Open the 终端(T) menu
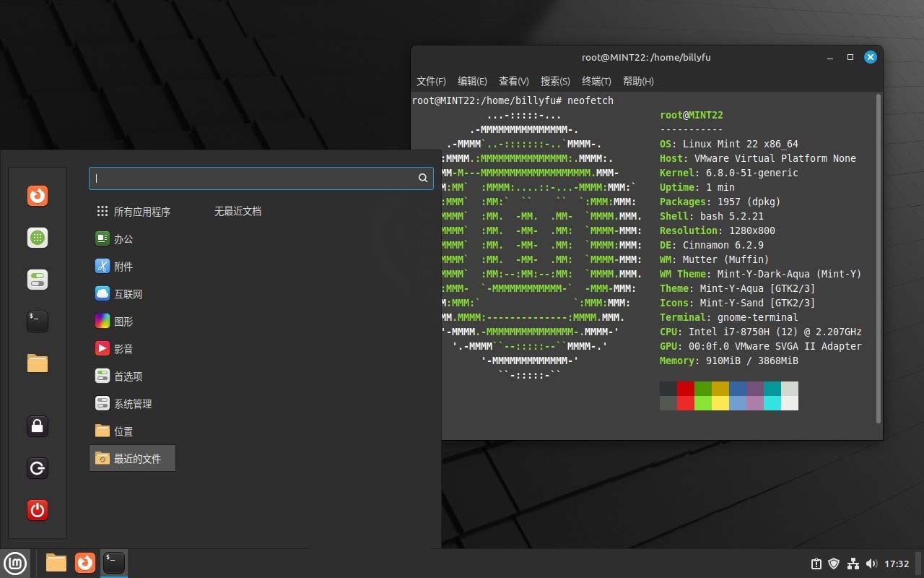This screenshot has height=578, width=924. 596,81
